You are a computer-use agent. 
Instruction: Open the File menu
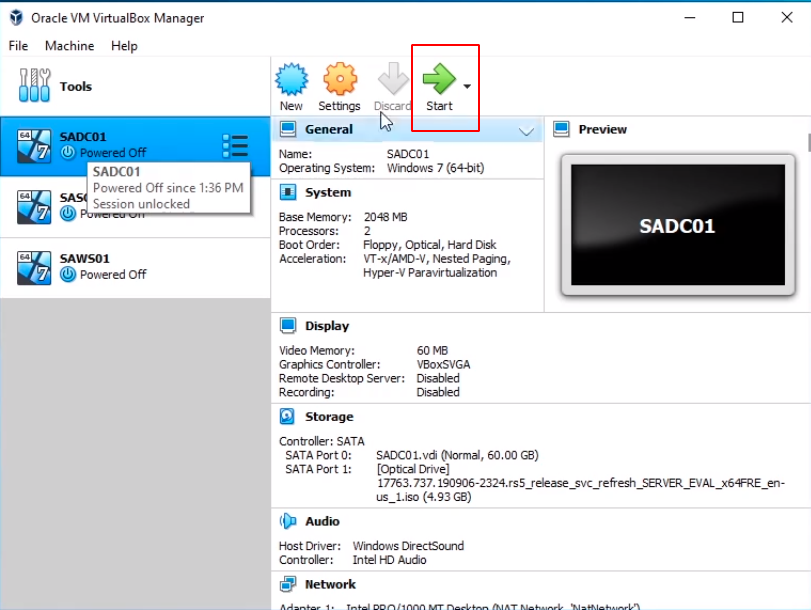[x=18, y=46]
